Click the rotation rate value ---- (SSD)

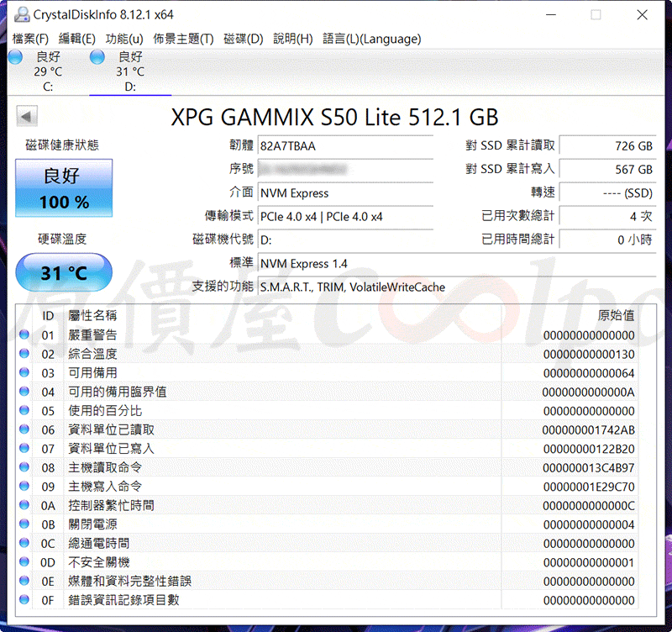coord(607,193)
